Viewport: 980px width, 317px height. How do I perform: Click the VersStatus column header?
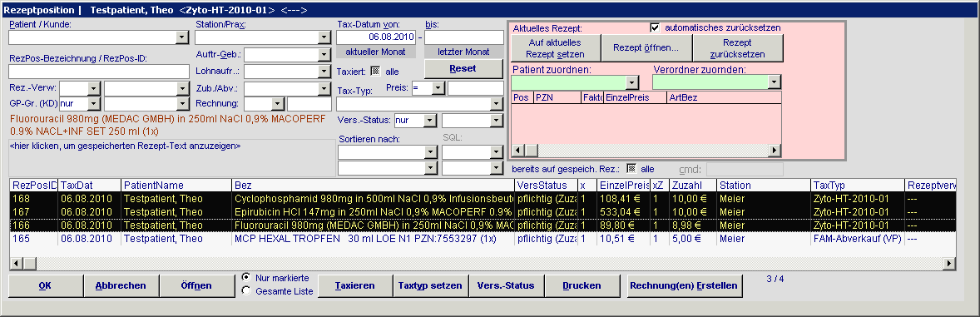click(547, 185)
